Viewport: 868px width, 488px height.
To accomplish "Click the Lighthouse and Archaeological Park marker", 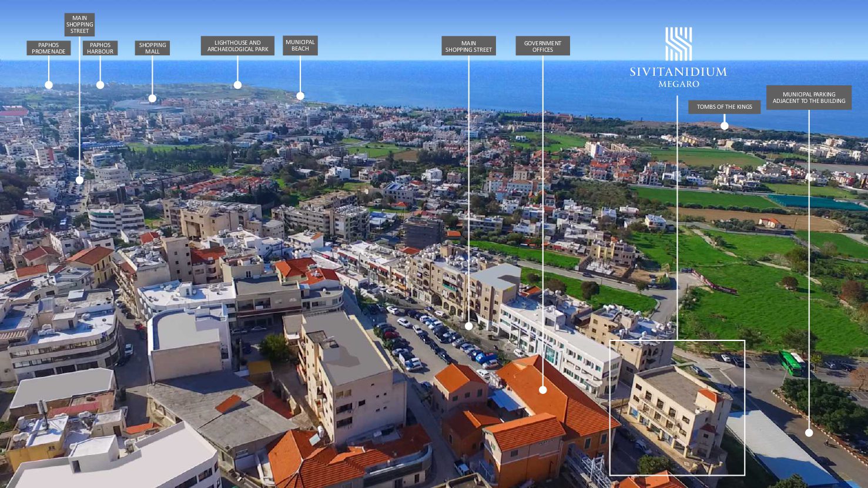I will tap(238, 85).
